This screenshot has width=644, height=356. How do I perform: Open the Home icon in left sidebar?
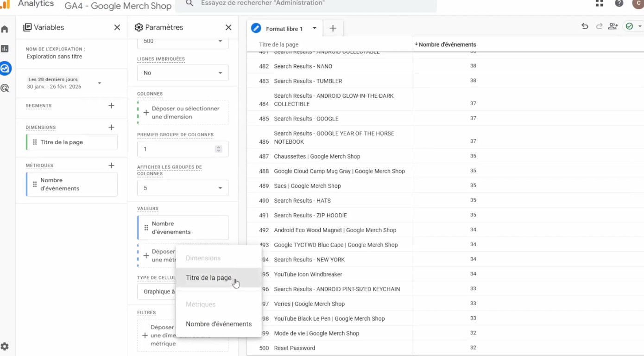pyautogui.click(x=5, y=29)
